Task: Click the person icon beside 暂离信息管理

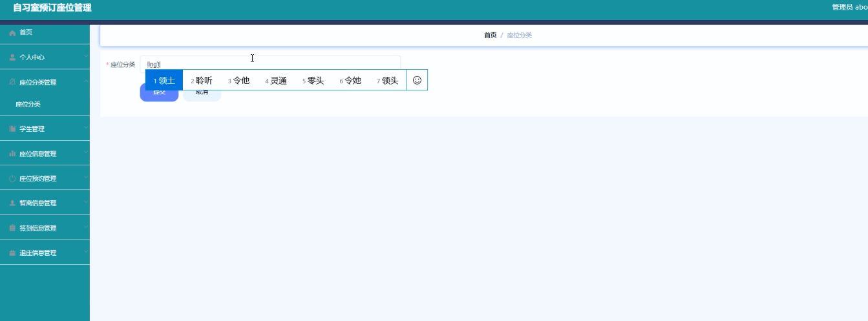Action: (12, 203)
